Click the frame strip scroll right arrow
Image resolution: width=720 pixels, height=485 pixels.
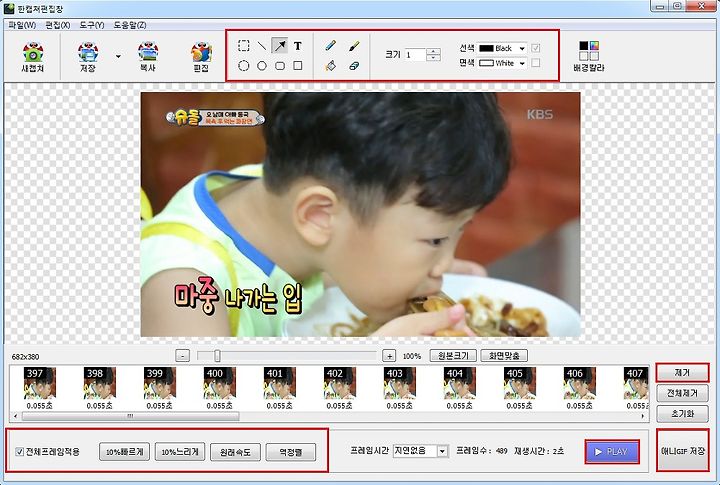coord(642,416)
